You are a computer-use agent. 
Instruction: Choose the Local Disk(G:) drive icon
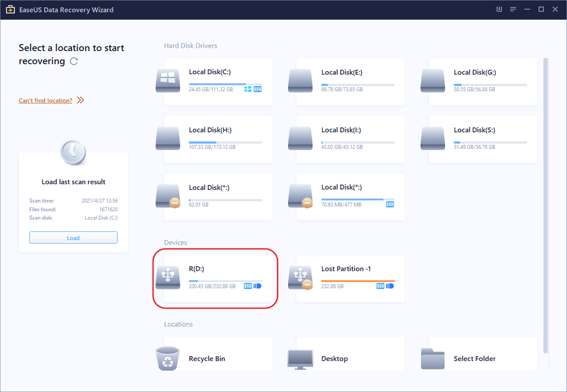click(433, 82)
